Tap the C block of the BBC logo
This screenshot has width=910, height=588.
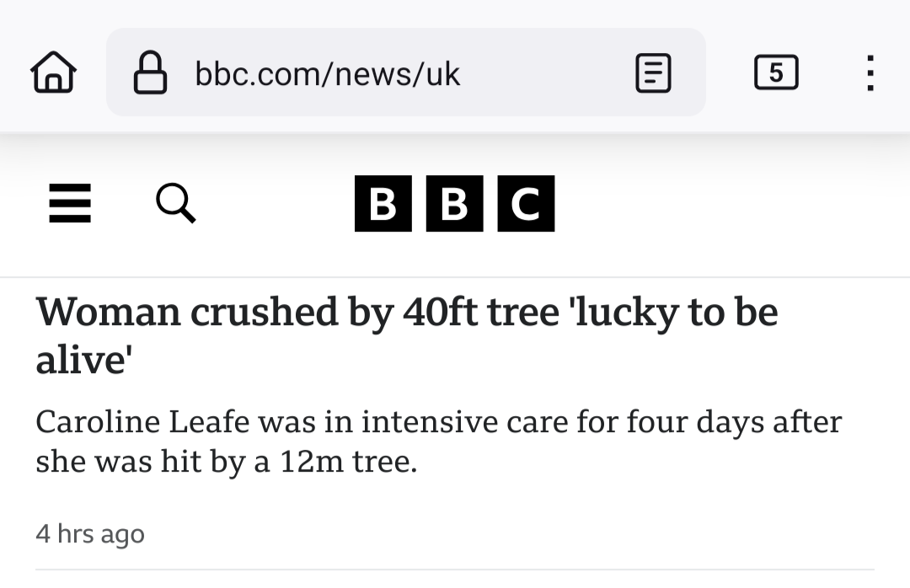526,203
